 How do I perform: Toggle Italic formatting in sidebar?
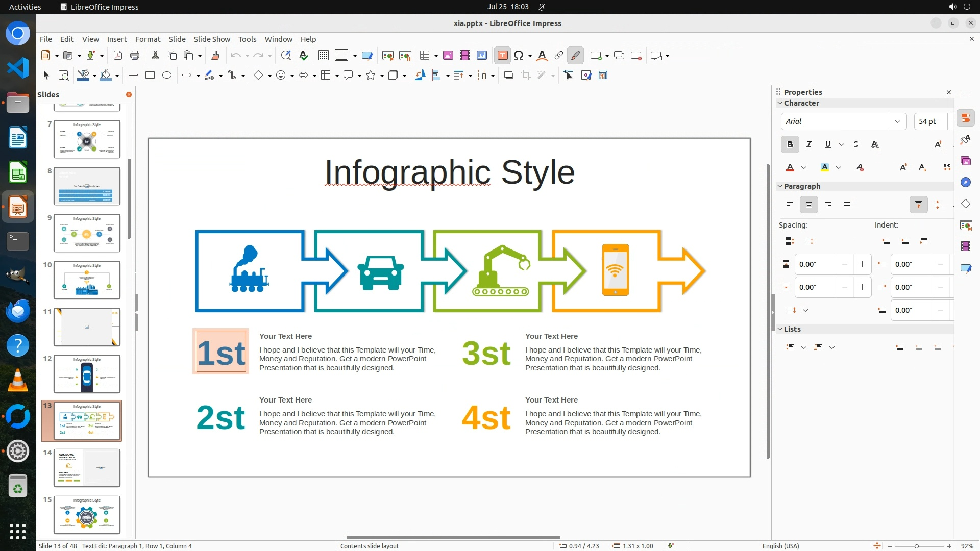pos(808,145)
